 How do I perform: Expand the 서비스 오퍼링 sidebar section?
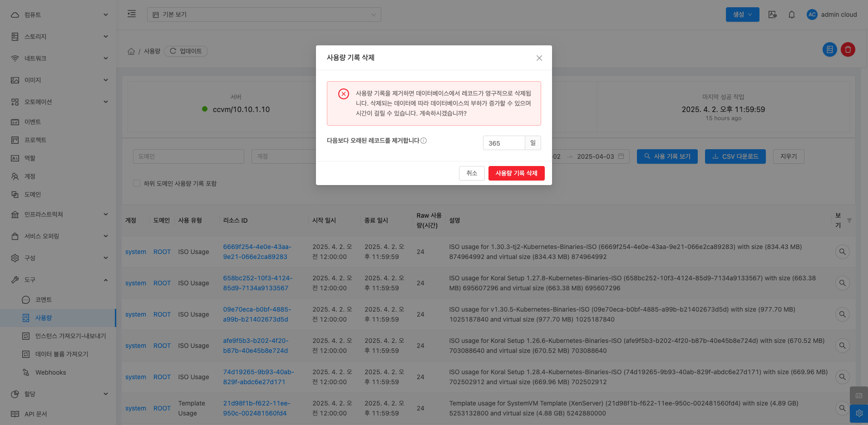pyautogui.click(x=58, y=236)
